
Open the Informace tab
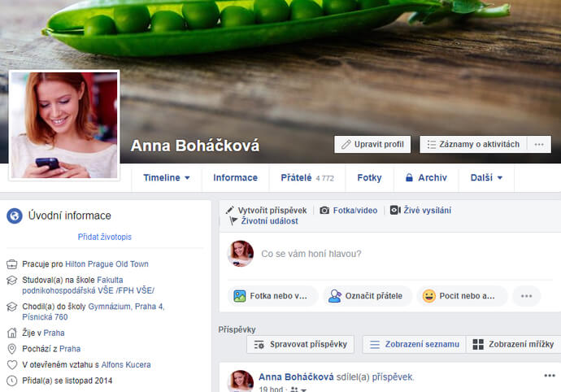[236, 177]
